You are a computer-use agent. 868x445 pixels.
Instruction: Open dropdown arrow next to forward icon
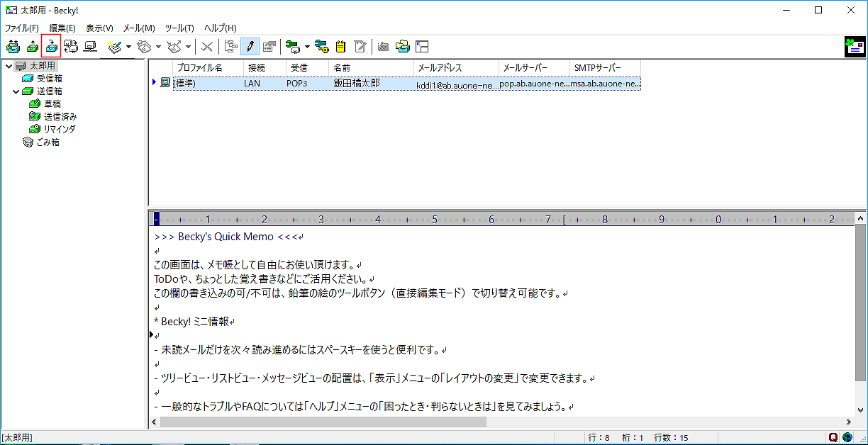coord(188,47)
